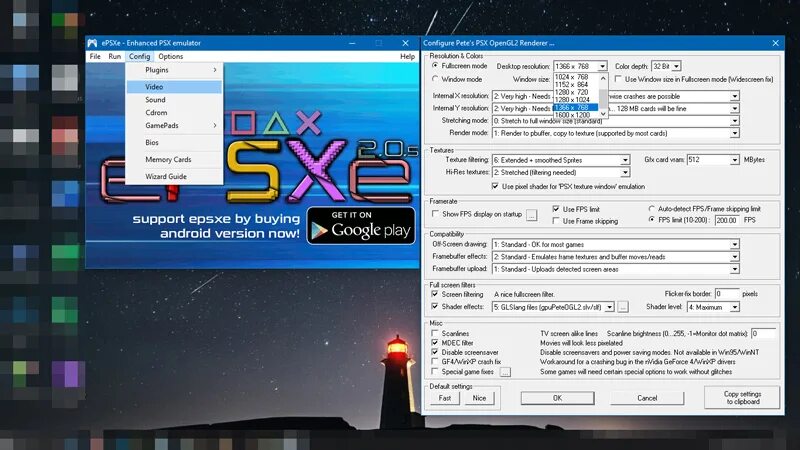Expand the GamePads submenu
This screenshot has width=800, height=450.
tap(174, 125)
